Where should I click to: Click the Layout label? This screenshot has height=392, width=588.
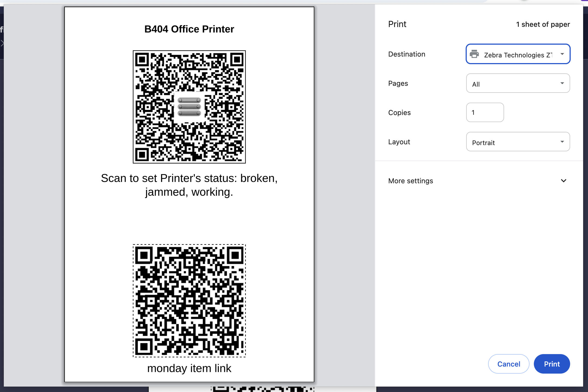pos(399,142)
